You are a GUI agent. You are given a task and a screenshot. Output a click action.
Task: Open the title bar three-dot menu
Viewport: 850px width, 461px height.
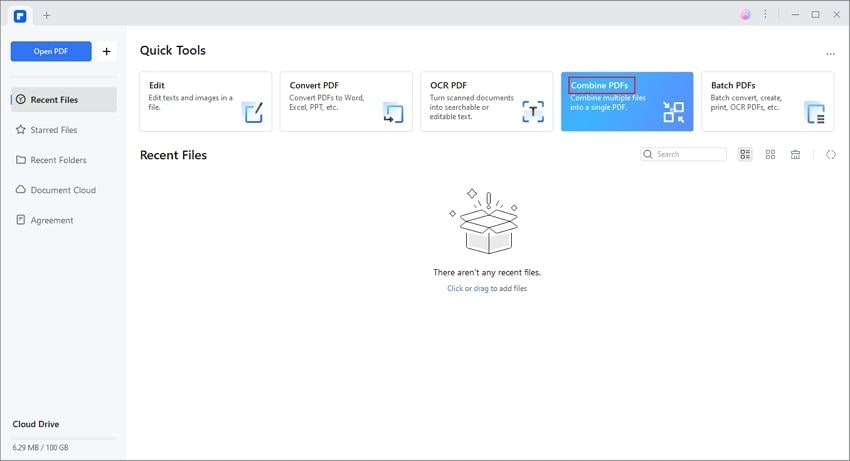pyautogui.click(x=765, y=15)
